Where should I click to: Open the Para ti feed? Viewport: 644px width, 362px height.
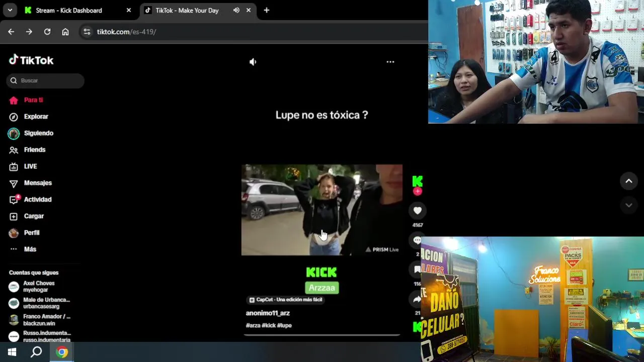[x=33, y=100]
